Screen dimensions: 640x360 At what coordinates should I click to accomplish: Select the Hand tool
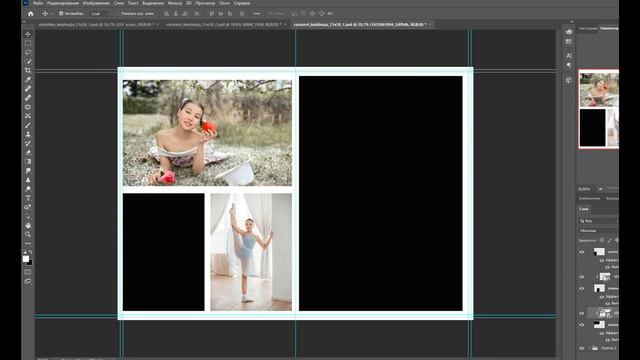(x=28, y=225)
